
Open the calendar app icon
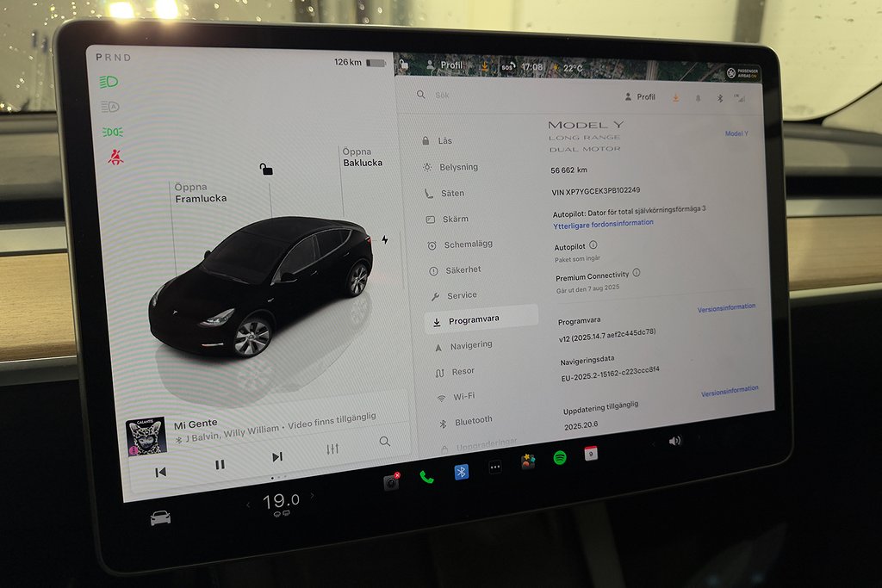[591, 453]
